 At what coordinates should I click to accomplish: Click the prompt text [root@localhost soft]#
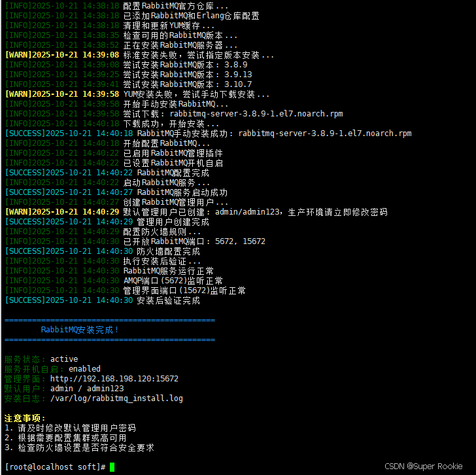(55, 466)
